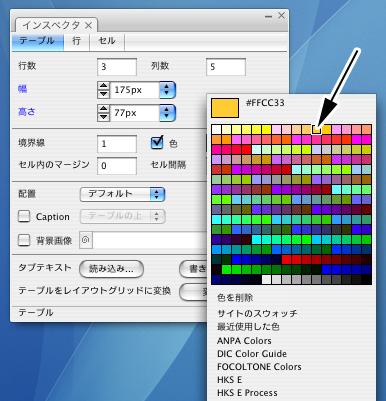The image size is (386, 401).
Task: Click the large yellow preview swatch
Action: click(x=225, y=108)
